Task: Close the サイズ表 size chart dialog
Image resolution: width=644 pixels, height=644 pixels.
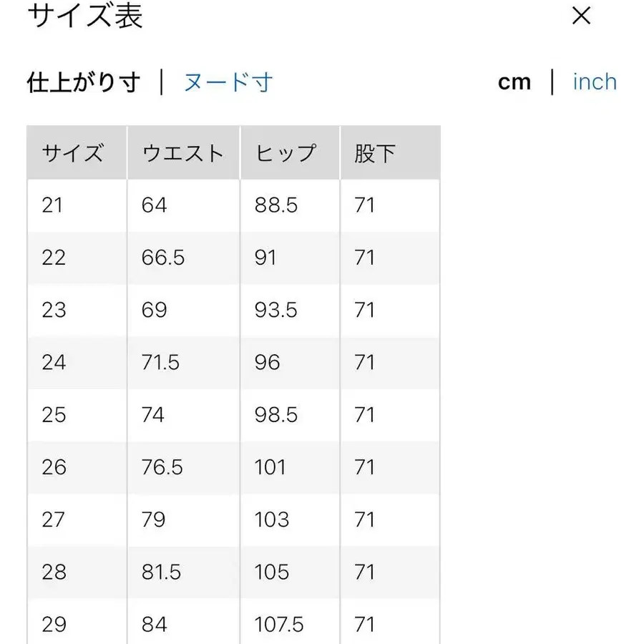Action: tap(581, 16)
